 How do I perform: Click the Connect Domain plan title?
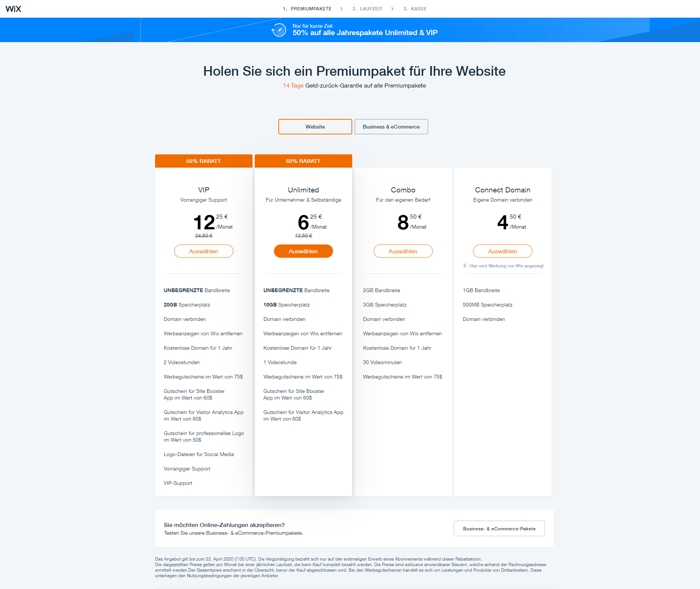[x=503, y=190]
